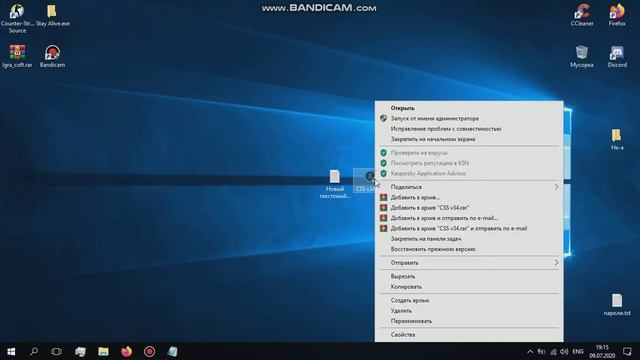Viewport: 640px width, 360px height.
Task: Choose Посмотреть репутацию в KSN
Action: tap(469, 163)
